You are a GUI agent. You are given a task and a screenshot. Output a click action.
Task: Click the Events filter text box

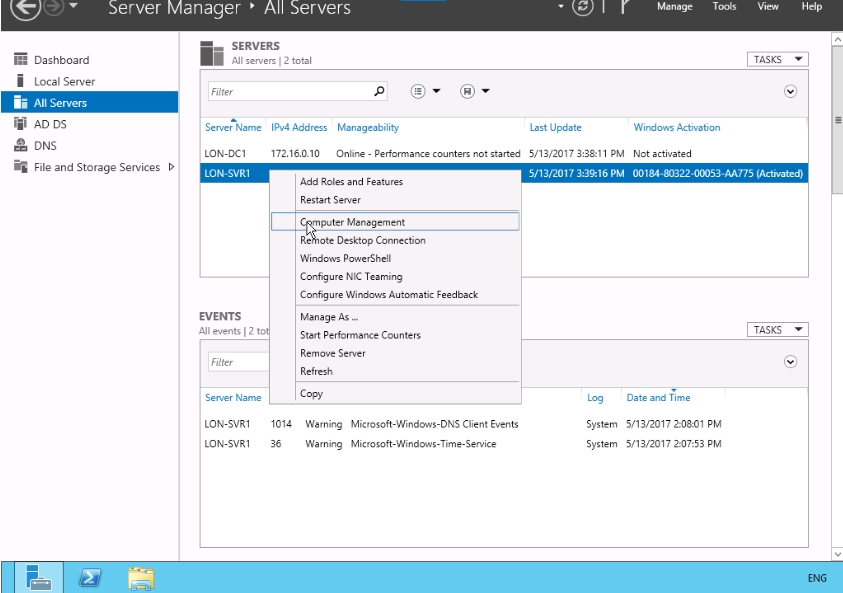point(239,362)
